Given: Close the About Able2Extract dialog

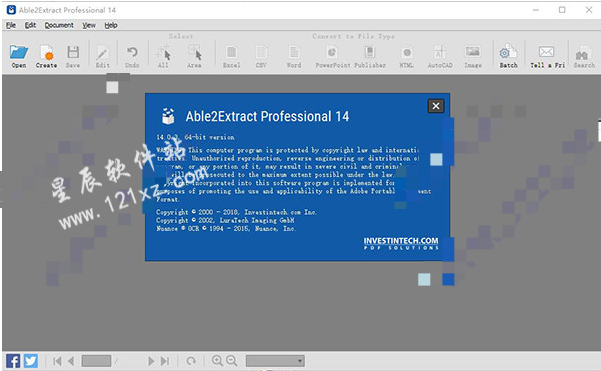Looking at the screenshot, I should (436, 106).
